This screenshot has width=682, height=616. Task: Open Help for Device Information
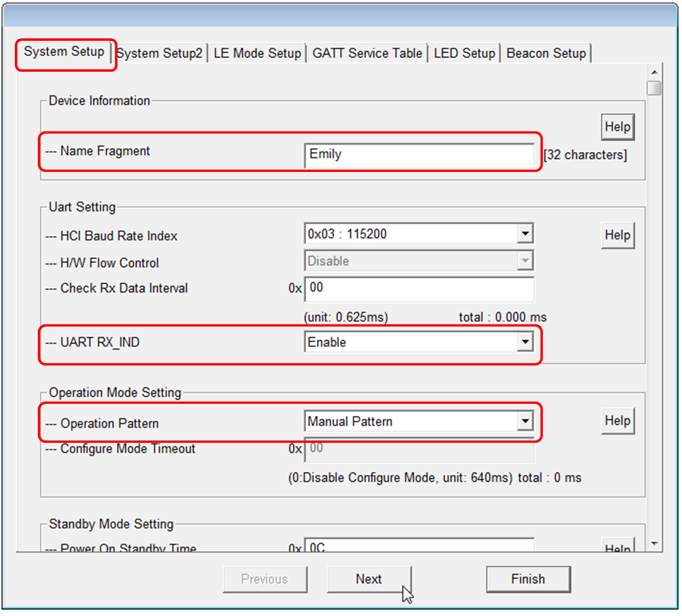pyautogui.click(x=617, y=127)
